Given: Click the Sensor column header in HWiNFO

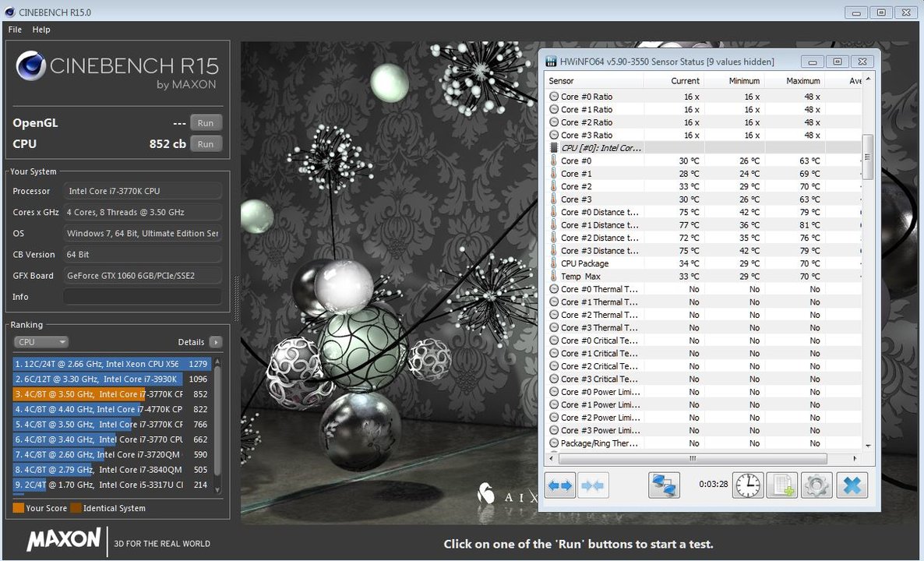Looking at the screenshot, I should click(594, 81).
